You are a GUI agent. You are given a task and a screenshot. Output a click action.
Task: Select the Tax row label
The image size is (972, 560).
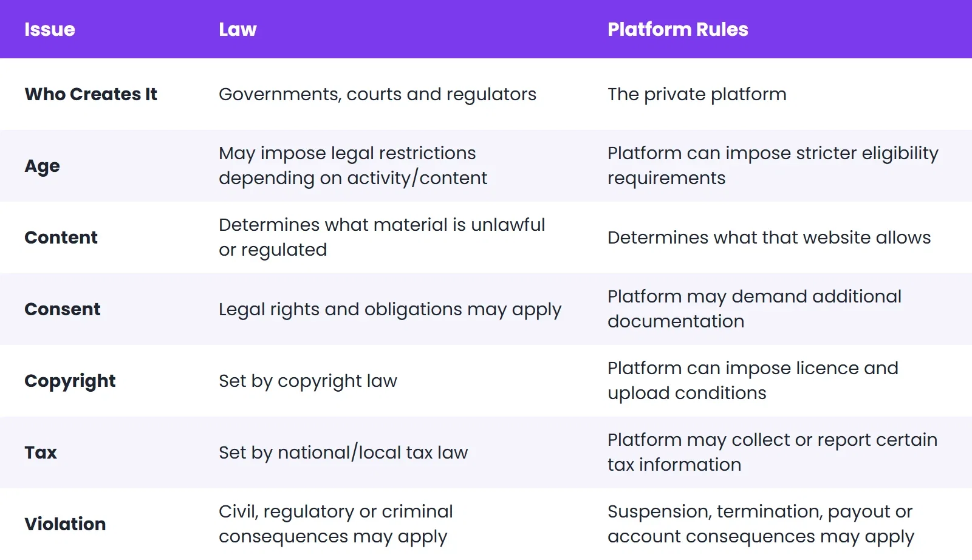point(41,452)
